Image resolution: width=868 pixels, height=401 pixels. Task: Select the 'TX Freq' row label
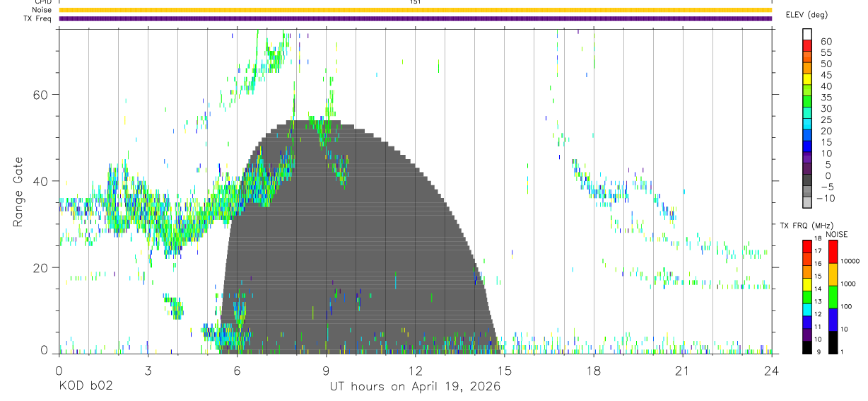pyautogui.click(x=37, y=18)
